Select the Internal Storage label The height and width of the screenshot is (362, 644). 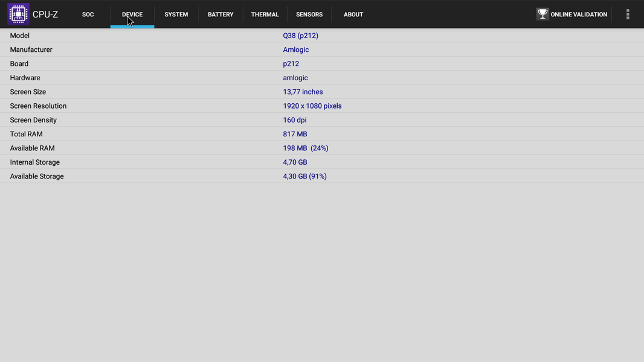(35, 162)
